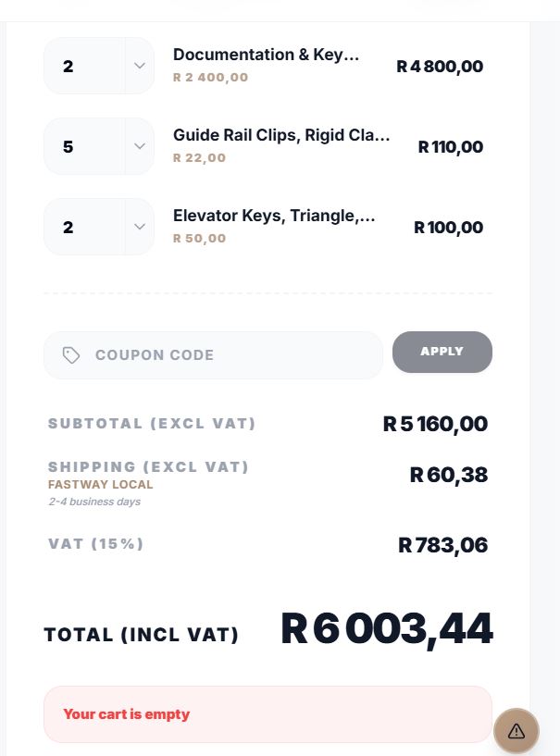Image resolution: width=560 pixels, height=756 pixels.
Task: Focus the Coupon Code input field
Action: [x=231, y=355]
